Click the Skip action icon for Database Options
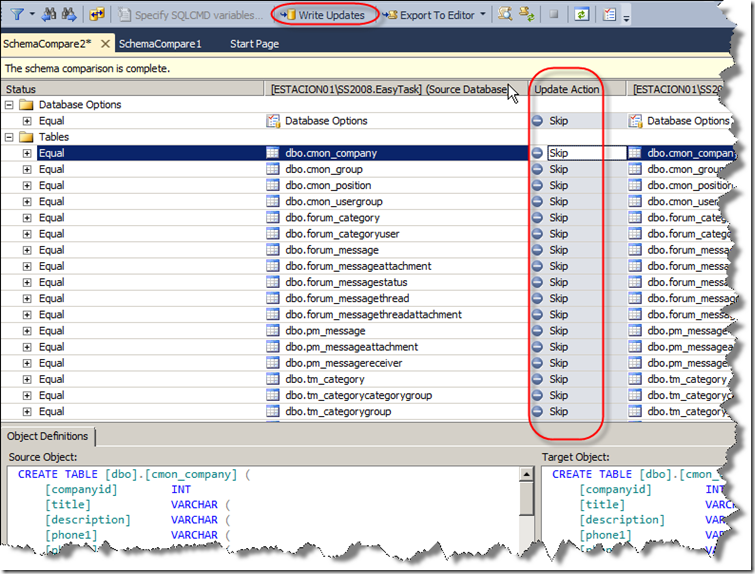Image resolution: width=755 pixels, height=574 pixels. 537,121
